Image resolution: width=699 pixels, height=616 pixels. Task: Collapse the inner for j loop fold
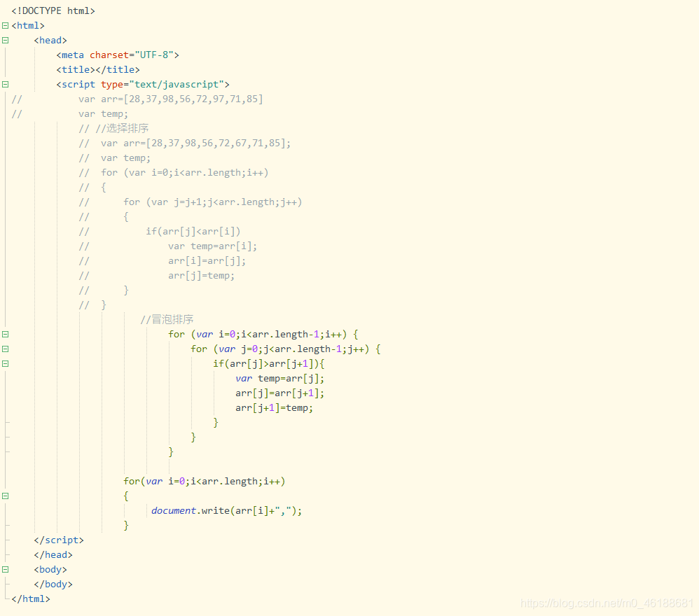point(6,349)
